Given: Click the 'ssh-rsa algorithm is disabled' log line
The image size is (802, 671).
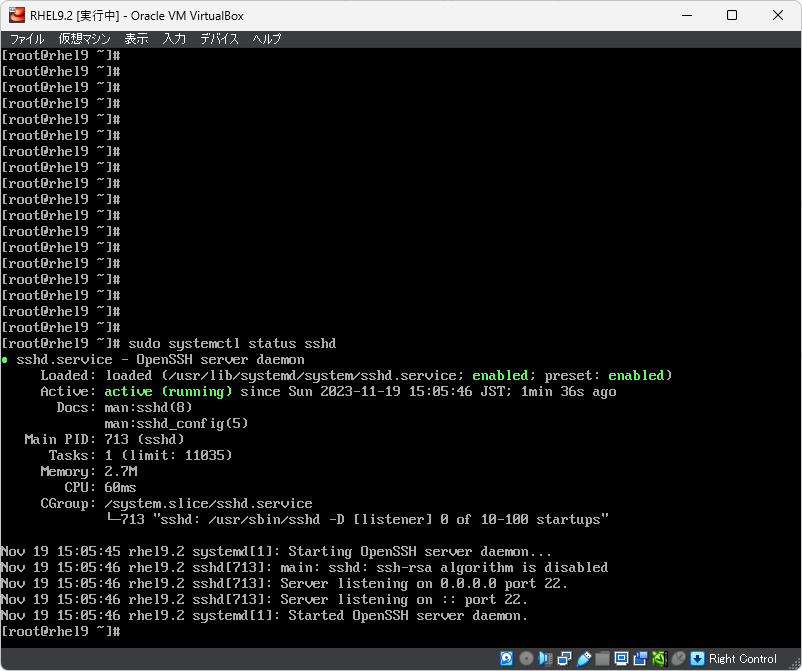Looking at the screenshot, I should [x=304, y=567].
